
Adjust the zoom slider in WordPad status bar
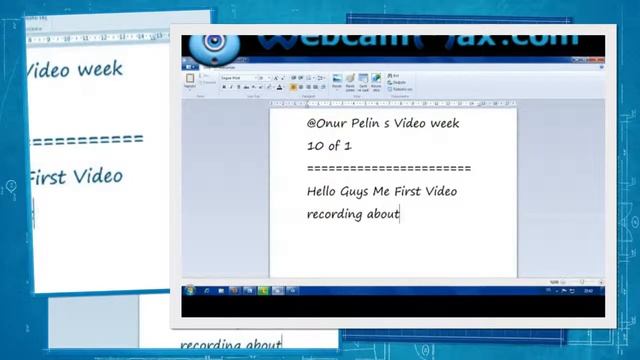click(x=582, y=282)
